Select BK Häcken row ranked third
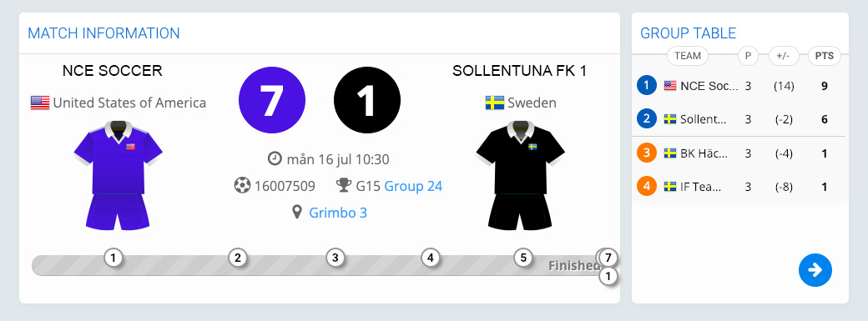The image size is (868, 321). tap(740, 153)
